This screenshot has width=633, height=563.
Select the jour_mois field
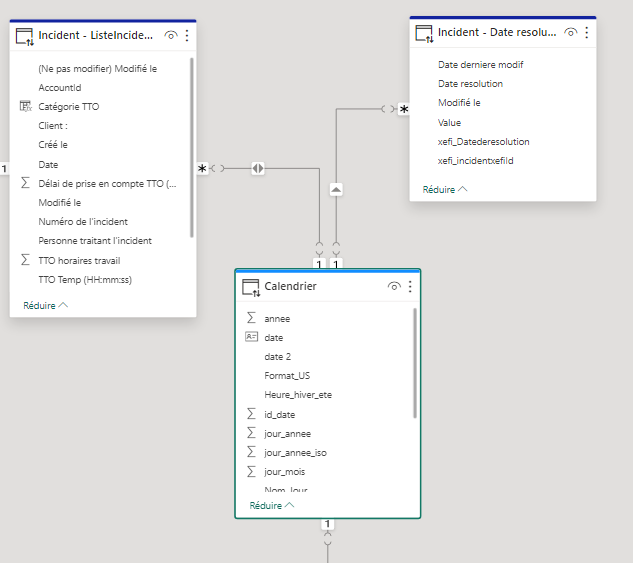point(285,472)
